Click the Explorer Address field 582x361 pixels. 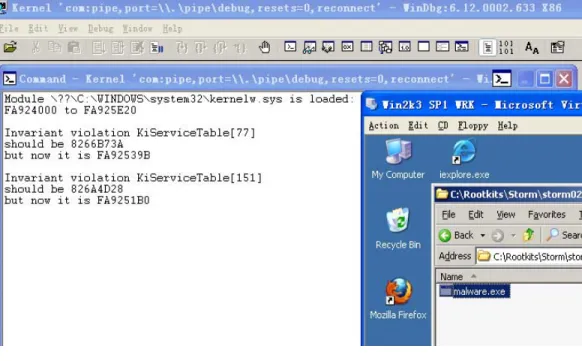[530, 256]
